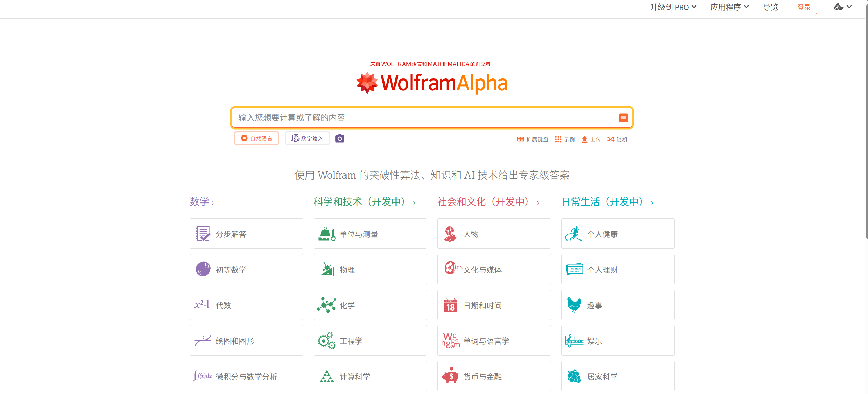
Task: Open the 娱乐 music staff category
Action: (x=618, y=341)
